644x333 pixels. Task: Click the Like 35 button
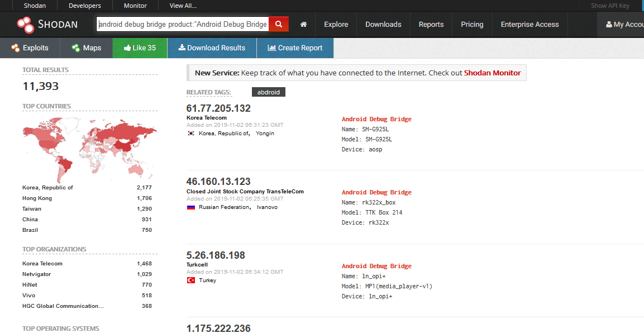(140, 48)
